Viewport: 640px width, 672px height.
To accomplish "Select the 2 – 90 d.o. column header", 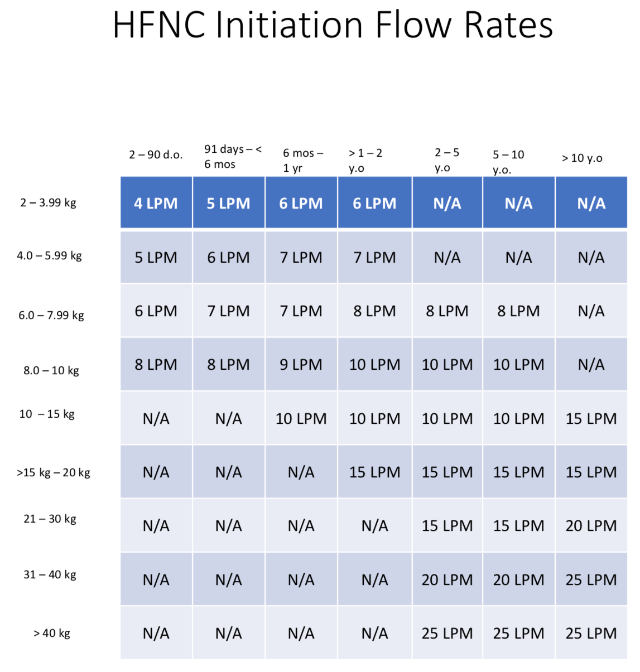I will point(156,154).
